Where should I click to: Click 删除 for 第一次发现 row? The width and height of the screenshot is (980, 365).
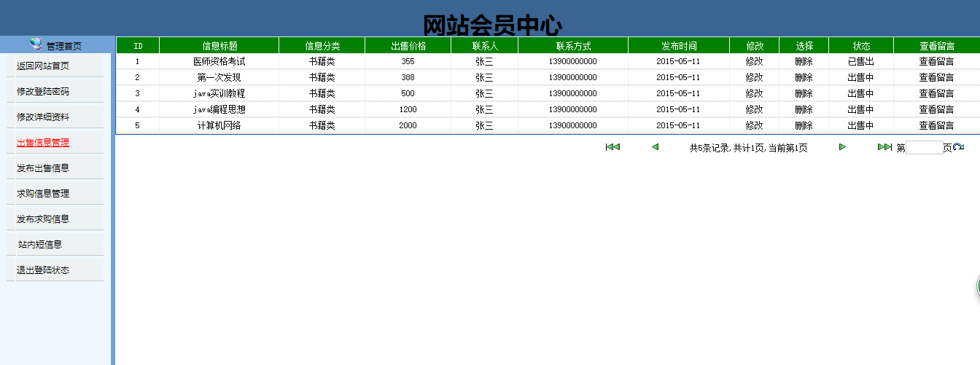point(804,77)
